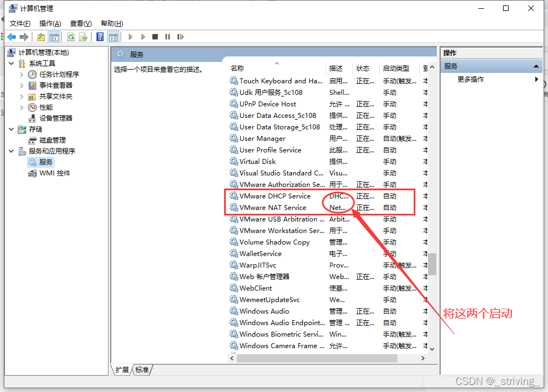Screen dimensions: 548x392
Task: Click 更多操作 in the 操作 pane
Action: [x=471, y=79]
